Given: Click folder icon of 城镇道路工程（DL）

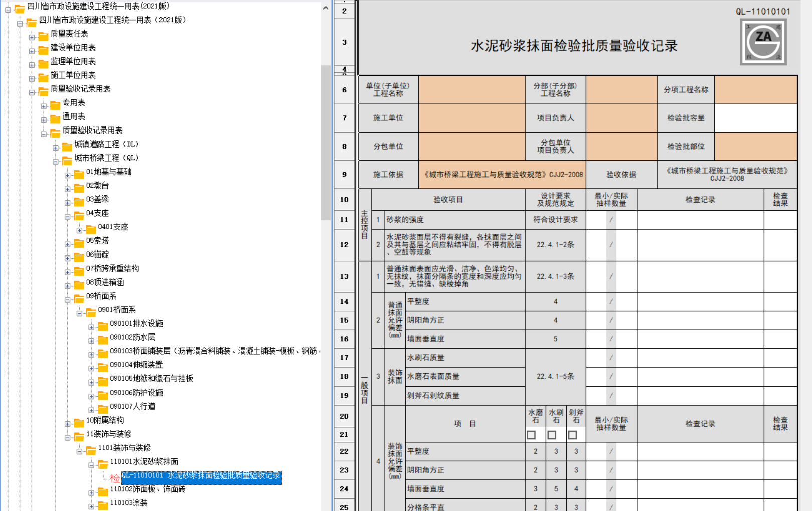Looking at the screenshot, I should 67,146.
